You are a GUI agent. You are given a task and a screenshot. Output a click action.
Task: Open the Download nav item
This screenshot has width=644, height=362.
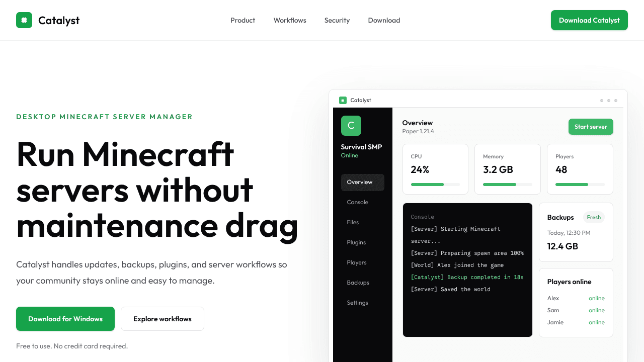point(384,20)
